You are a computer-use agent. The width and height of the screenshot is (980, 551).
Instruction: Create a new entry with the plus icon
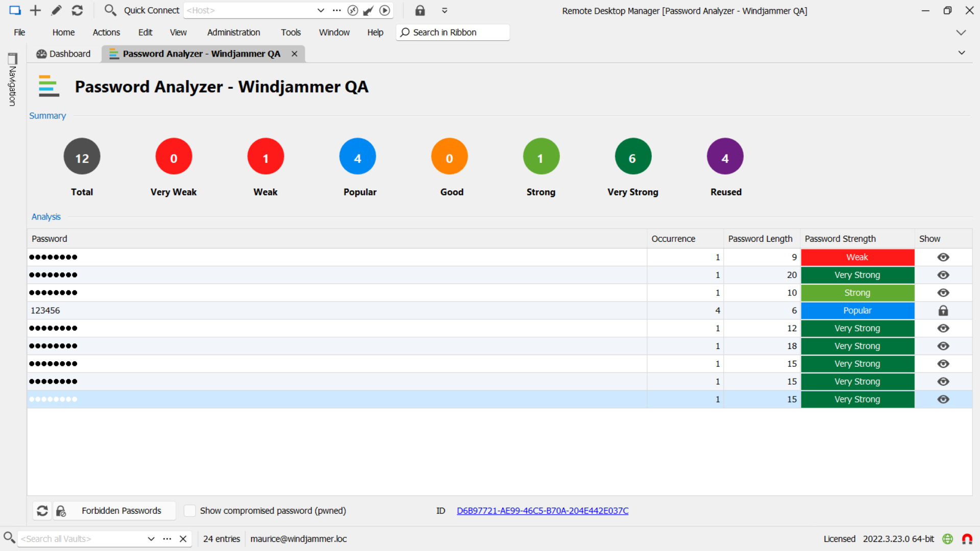pos(35,10)
